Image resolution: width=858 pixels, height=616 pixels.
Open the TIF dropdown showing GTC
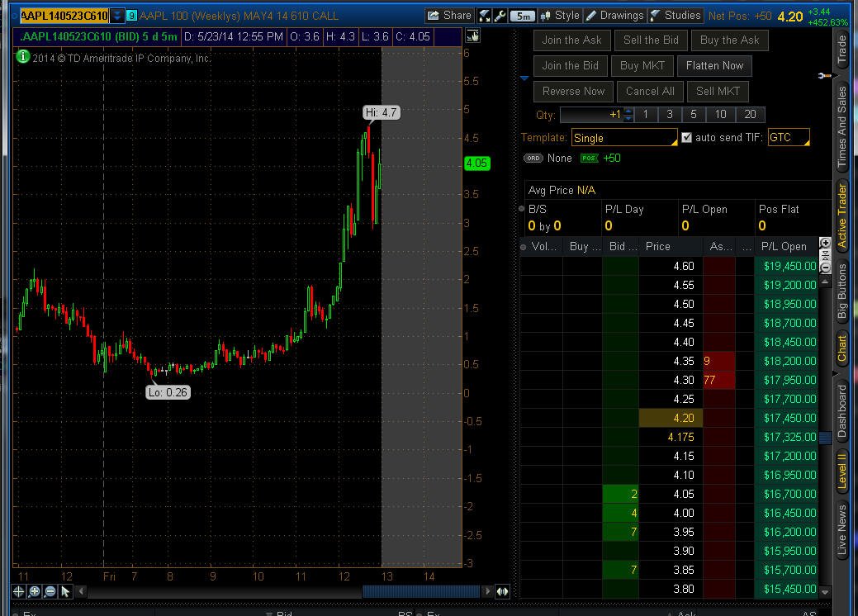tap(788, 138)
